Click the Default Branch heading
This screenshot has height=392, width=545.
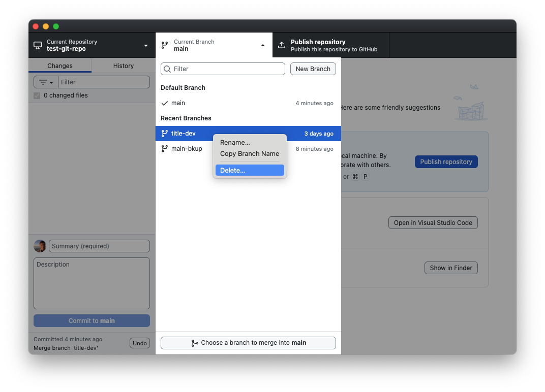(x=183, y=88)
